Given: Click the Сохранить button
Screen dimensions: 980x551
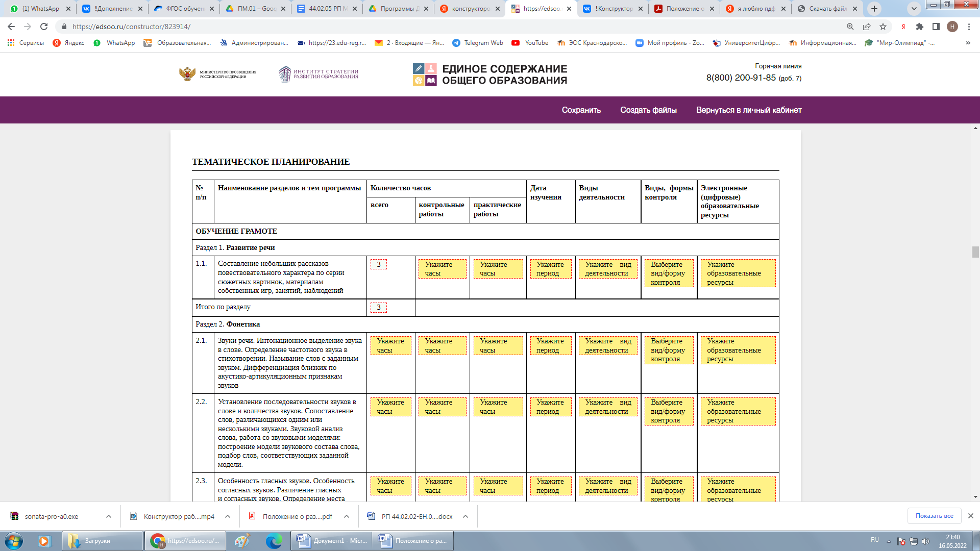Looking at the screenshot, I should [x=581, y=110].
